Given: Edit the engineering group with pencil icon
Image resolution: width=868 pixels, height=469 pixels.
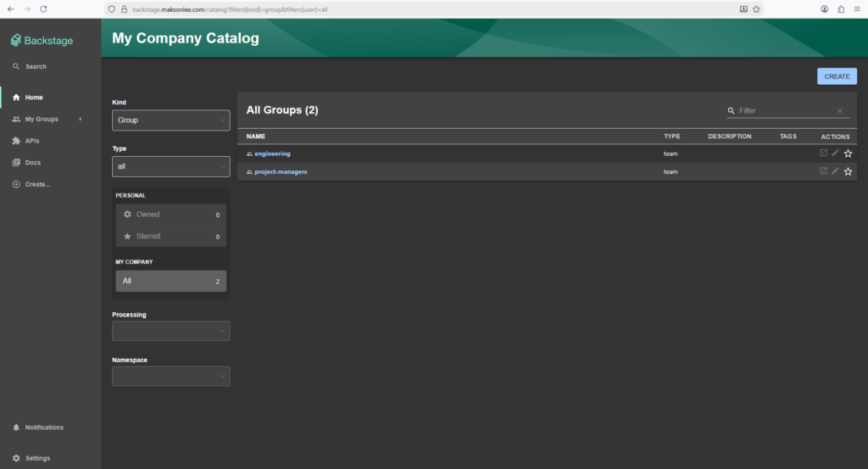Looking at the screenshot, I should (835, 154).
